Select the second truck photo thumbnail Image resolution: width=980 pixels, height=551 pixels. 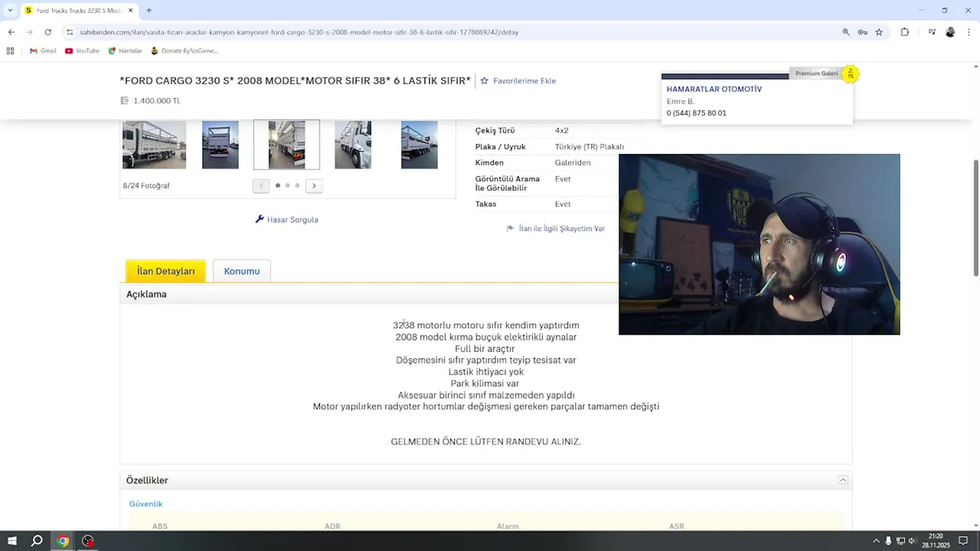[x=220, y=145]
